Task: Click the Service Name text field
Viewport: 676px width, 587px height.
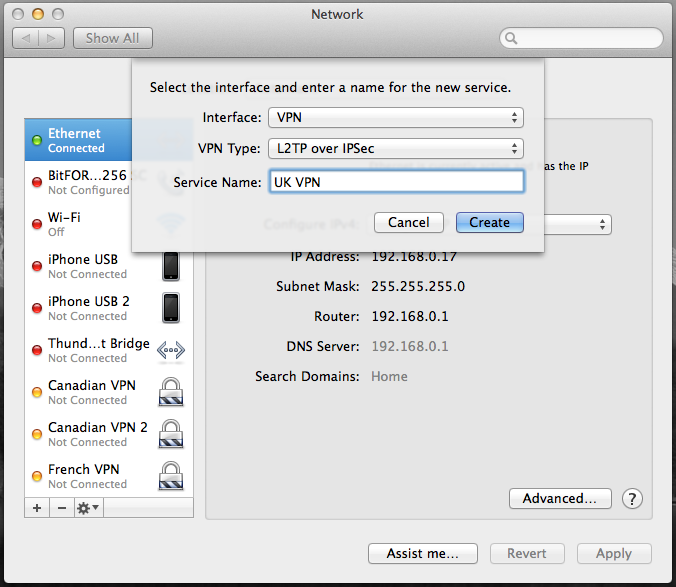Action: pos(395,182)
